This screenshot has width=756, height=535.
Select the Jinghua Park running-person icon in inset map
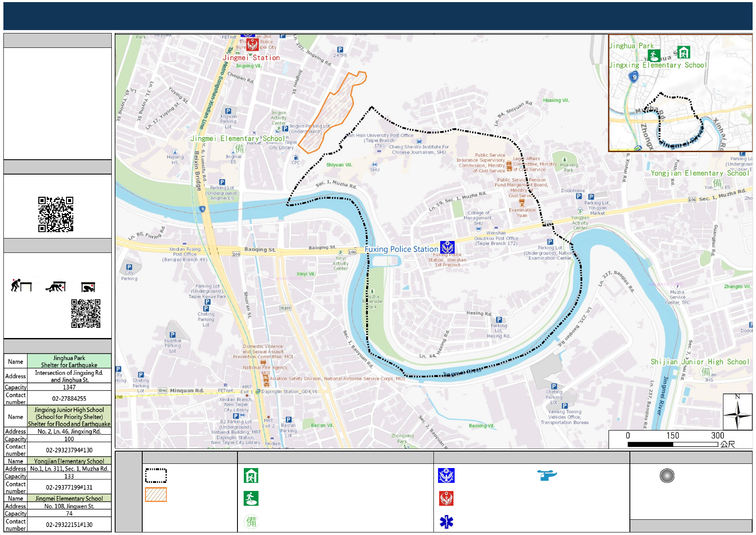(x=654, y=55)
